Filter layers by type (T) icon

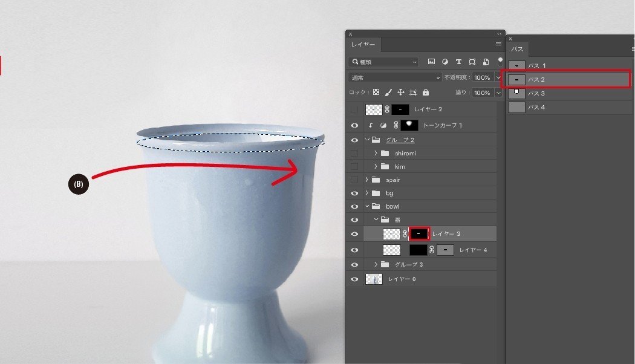458,62
